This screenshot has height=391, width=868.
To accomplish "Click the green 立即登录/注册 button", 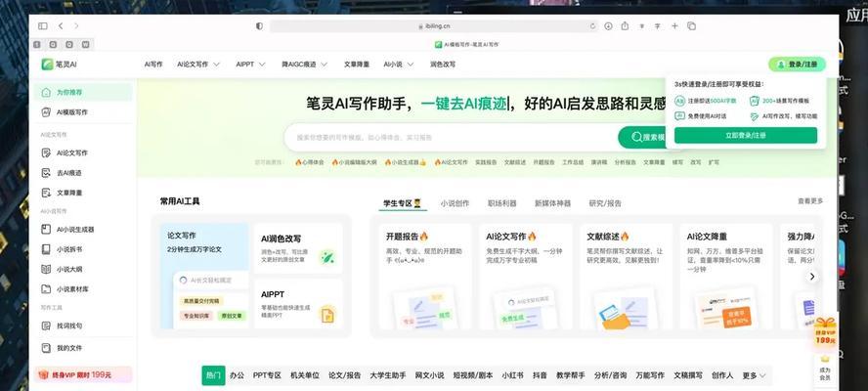I will pos(745,135).
